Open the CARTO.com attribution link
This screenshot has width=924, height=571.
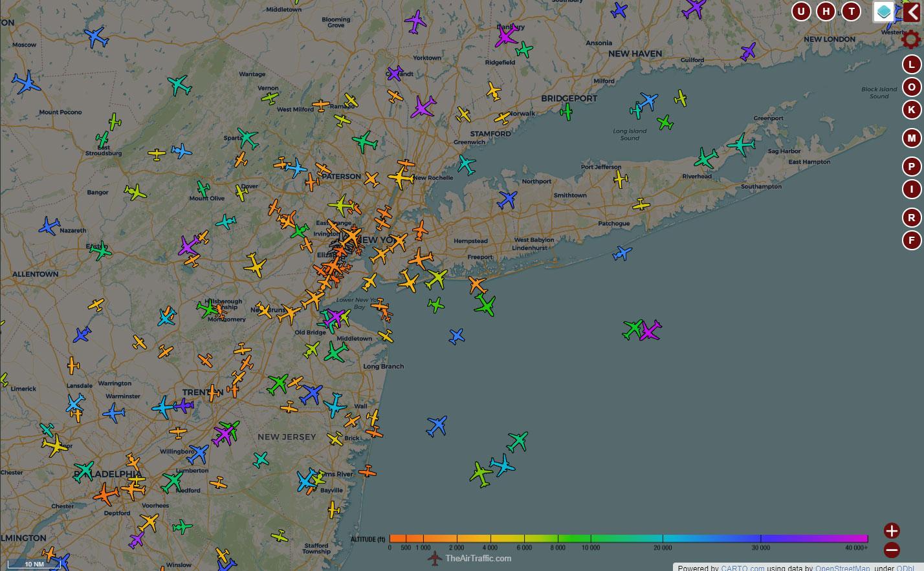click(x=742, y=568)
